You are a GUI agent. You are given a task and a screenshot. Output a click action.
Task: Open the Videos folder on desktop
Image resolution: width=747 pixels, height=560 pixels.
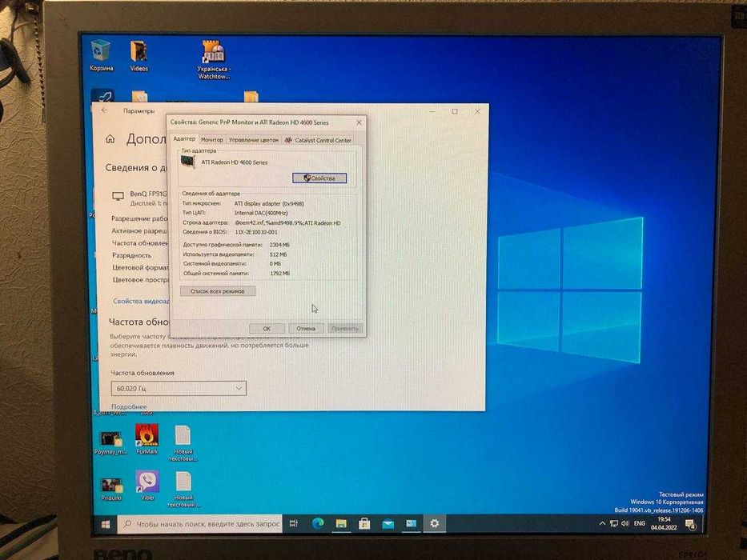click(x=139, y=54)
